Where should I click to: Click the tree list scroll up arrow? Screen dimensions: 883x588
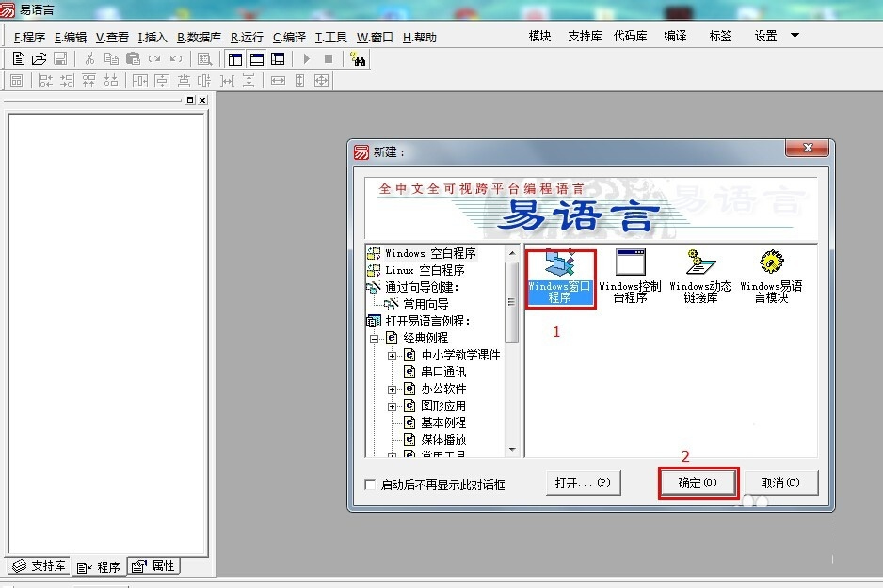[x=511, y=253]
